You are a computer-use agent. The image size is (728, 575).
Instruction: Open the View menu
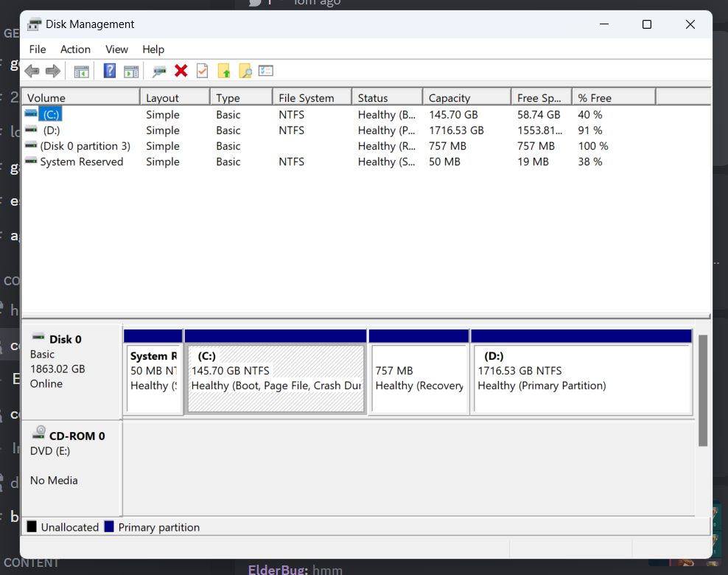click(x=116, y=49)
